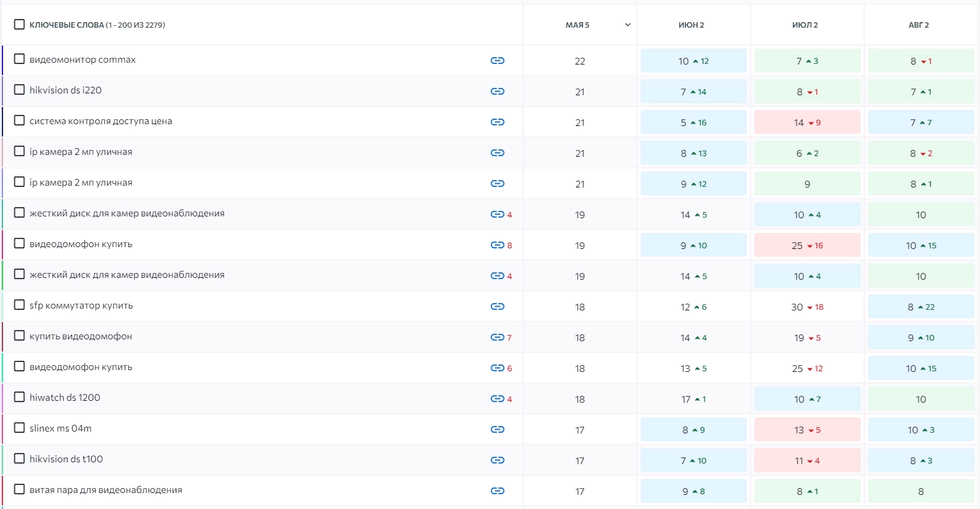Open link icon for система контроля доступа цена
Screen dimensions: 980x509
[497, 122]
